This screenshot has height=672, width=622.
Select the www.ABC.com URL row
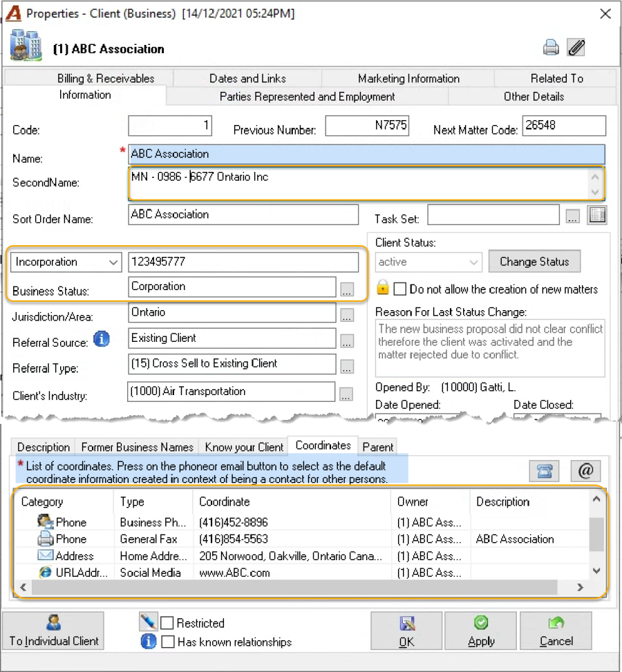pyautogui.click(x=302, y=573)
